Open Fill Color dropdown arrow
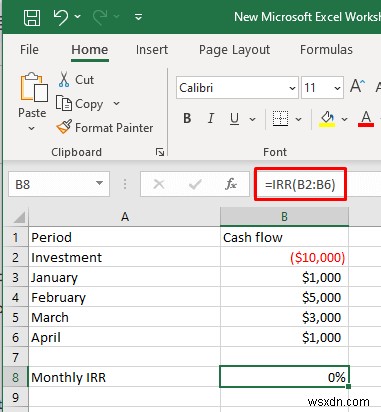This screenshot has width=381, height=412. click(345, 119)
